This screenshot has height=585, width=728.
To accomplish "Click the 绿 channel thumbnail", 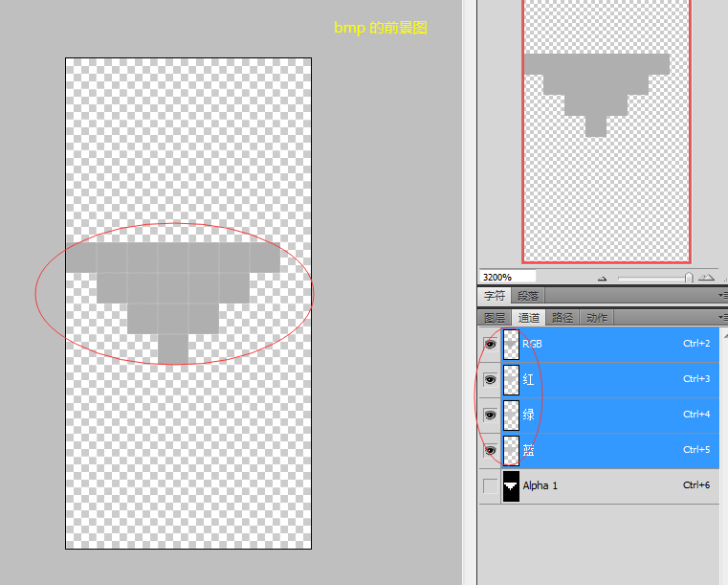I will coord(511,415).
